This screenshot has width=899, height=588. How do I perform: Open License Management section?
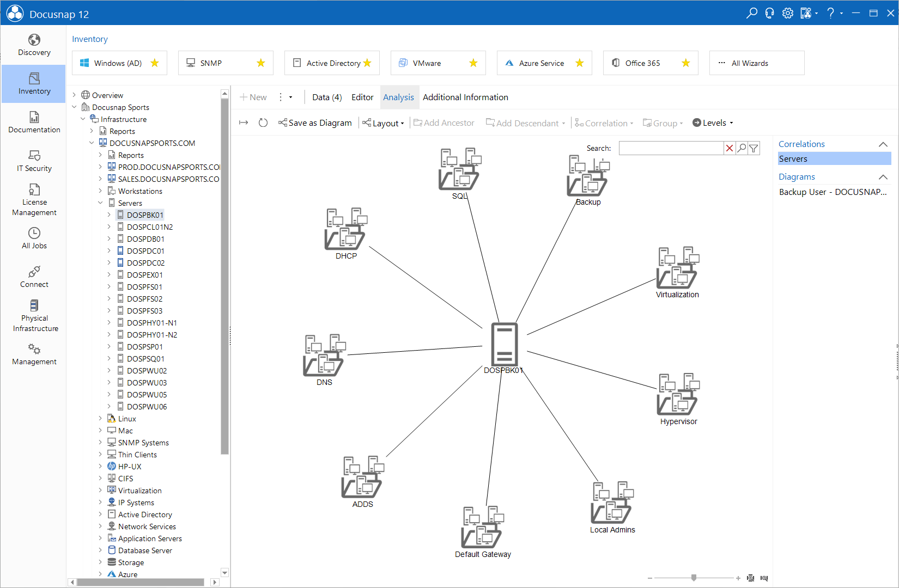[34, 200]
